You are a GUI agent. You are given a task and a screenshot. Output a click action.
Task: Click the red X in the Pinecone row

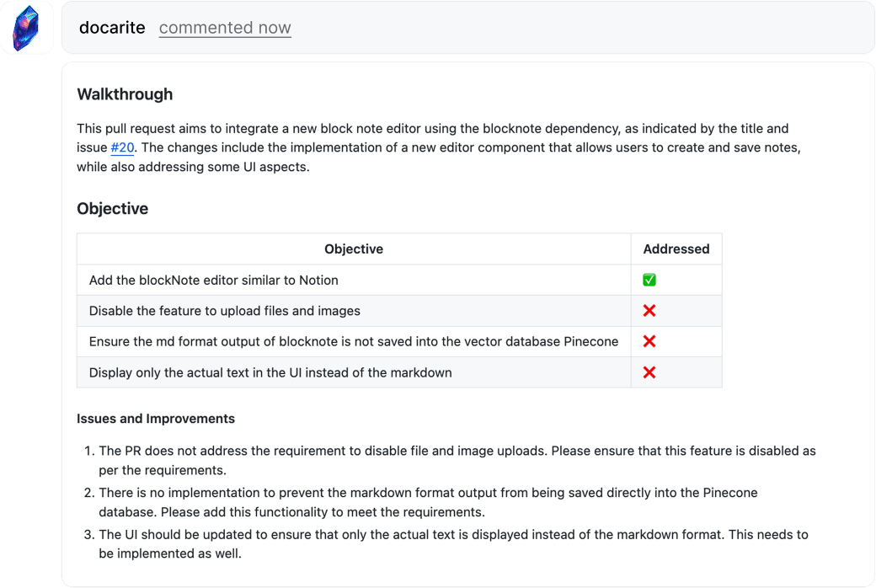pos(649,341)
